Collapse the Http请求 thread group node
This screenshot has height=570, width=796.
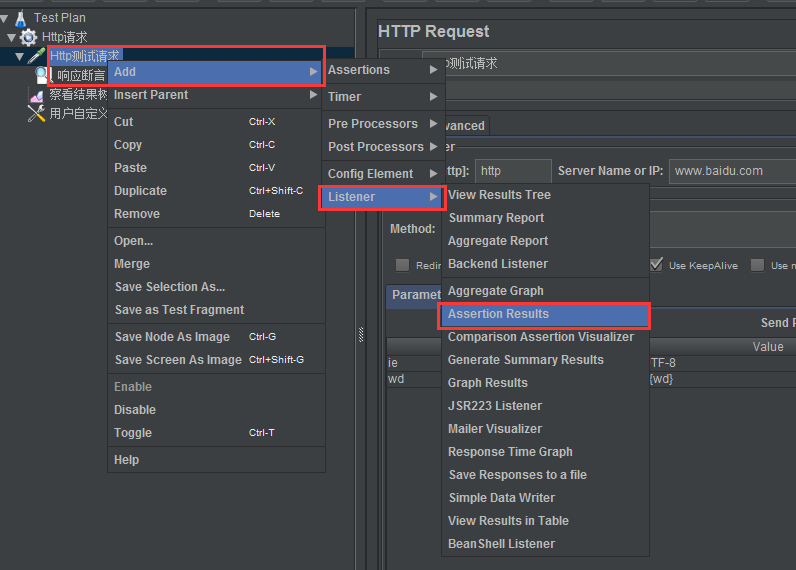[x=12, y=38]
